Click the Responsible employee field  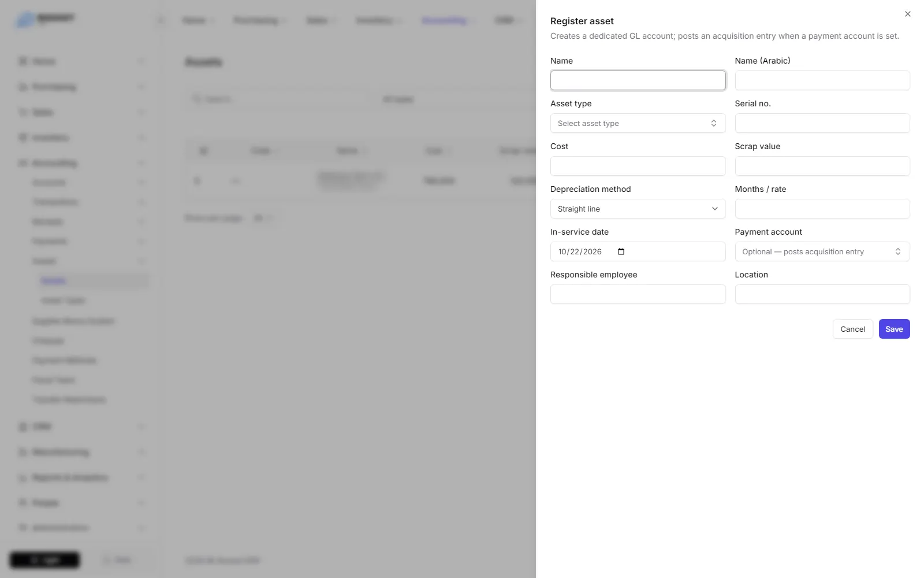[x=638, y=294]
